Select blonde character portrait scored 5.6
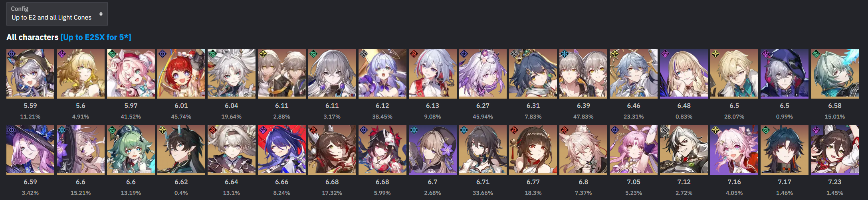 point(81,73)
